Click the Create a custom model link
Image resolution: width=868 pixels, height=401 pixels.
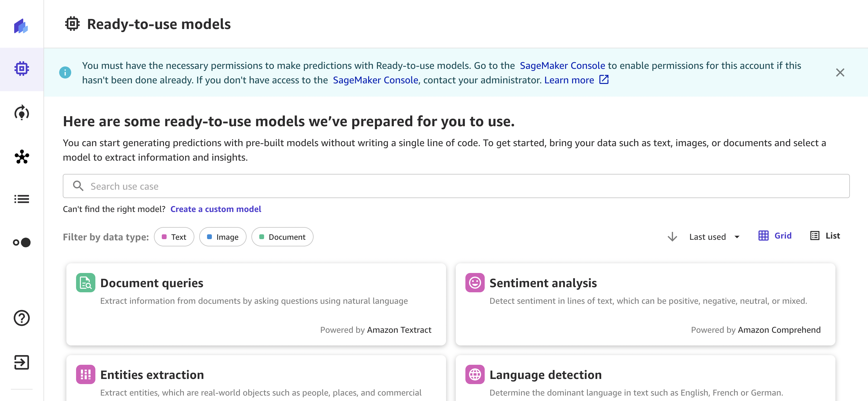216,209
